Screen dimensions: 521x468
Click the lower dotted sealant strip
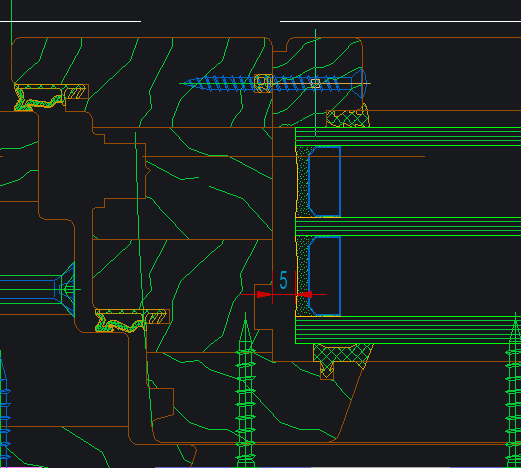coord(302,276)
